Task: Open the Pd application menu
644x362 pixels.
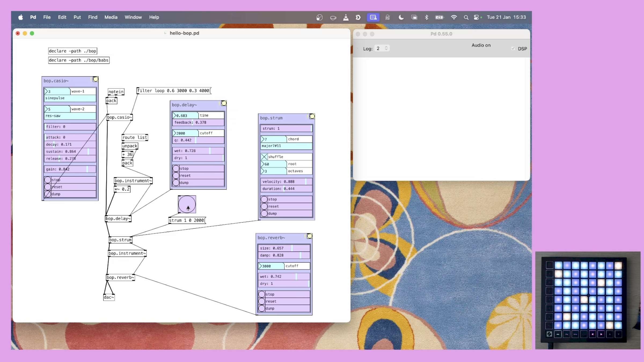Action: coord(33,17)
